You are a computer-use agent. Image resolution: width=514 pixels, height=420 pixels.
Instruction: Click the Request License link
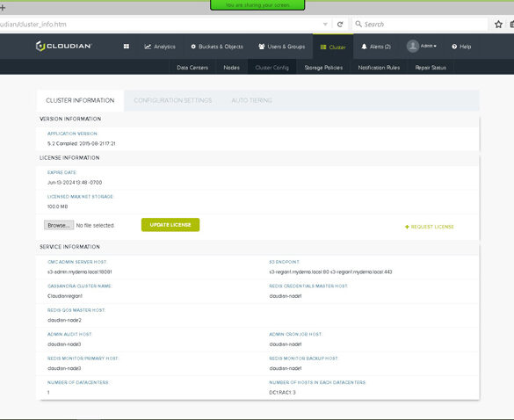tap(429, 227)
